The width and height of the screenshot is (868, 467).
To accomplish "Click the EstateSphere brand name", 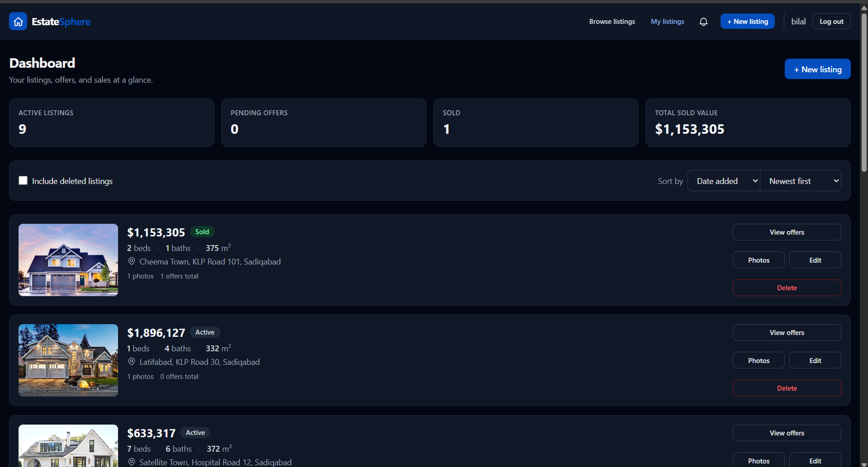I will tap(61, 22).
